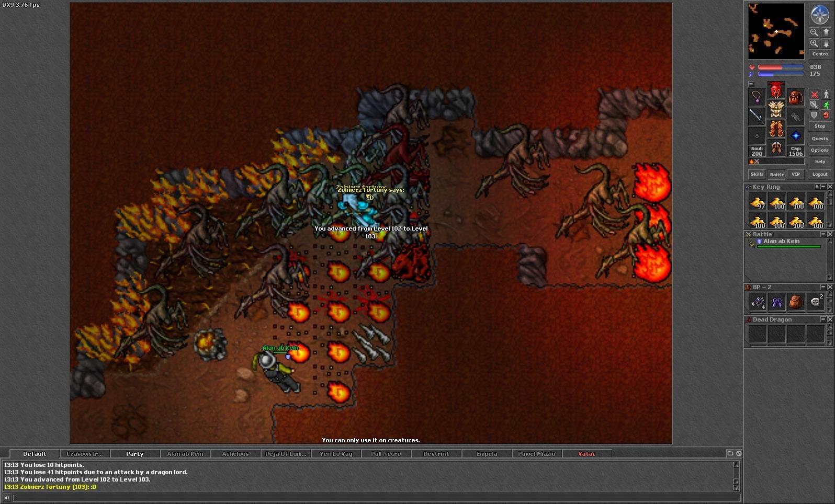Click Alan ab Kein's green health bar
The height and width of the screenshot is (504, 835).
[x=788, y=247]
